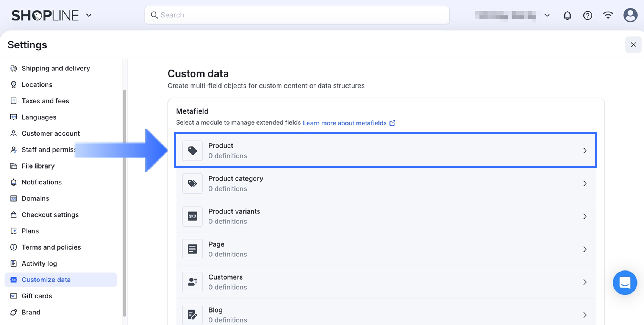Open the help question mark icon

click(x=588, y=16)
